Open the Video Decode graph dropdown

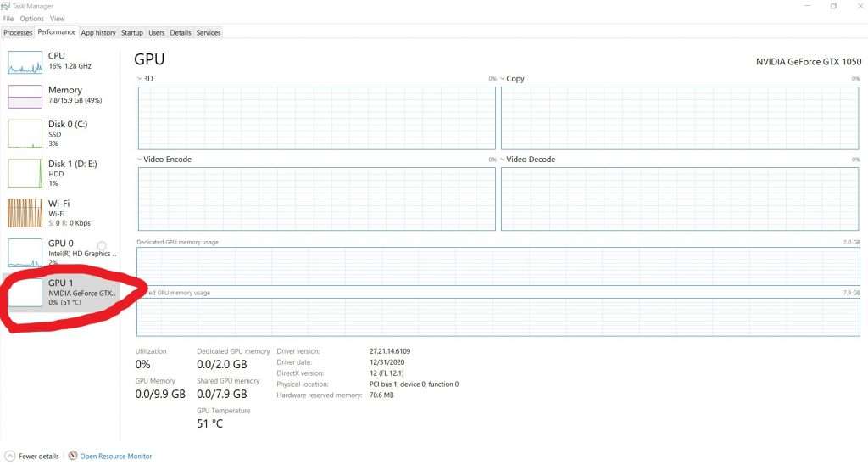(503, 159)
